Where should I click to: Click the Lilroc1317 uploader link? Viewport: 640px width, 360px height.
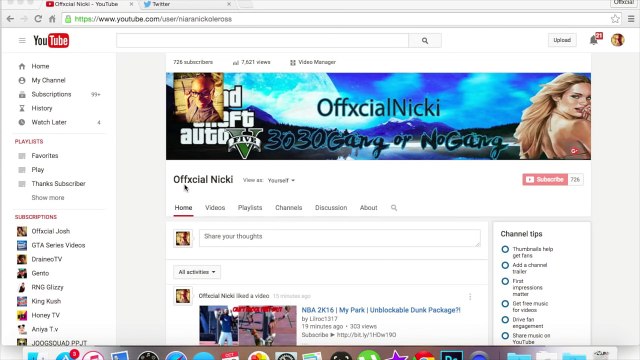coord(324,319)
